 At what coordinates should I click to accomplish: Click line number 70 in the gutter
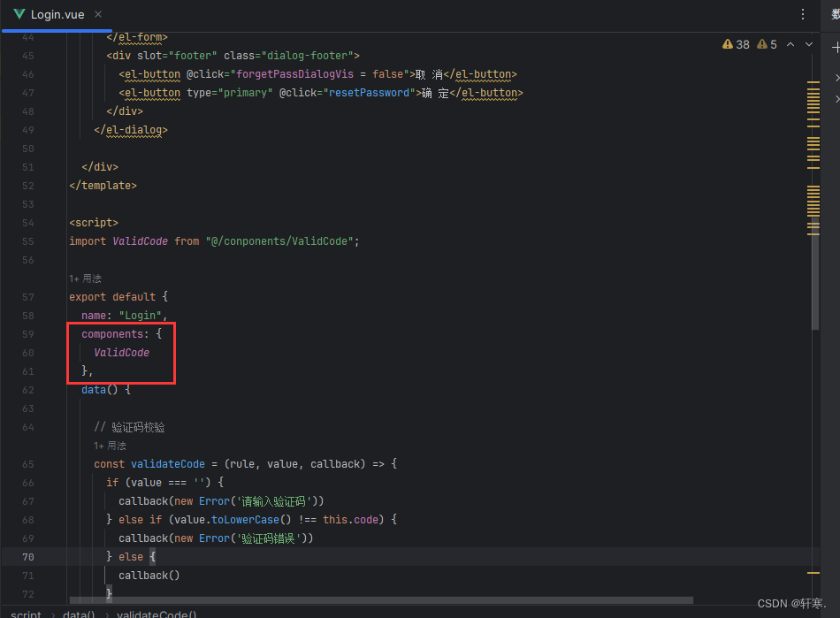click(27, 556)
